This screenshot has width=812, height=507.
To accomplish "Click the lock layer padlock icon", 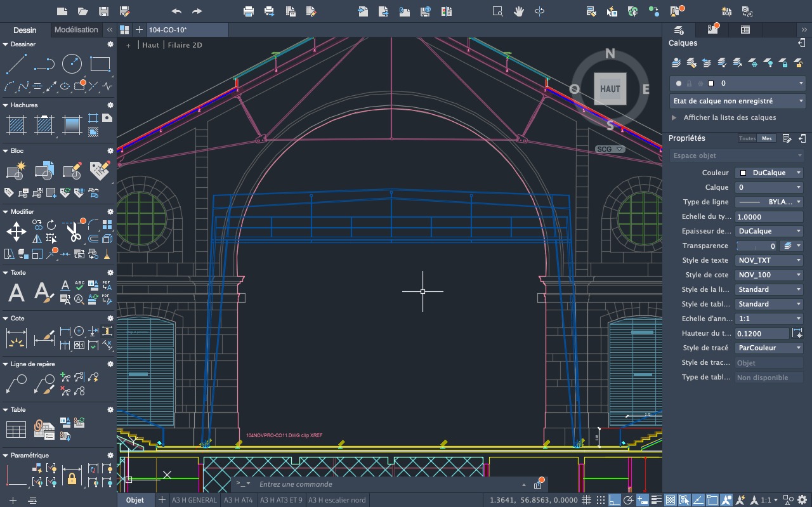I will point(783,63).
